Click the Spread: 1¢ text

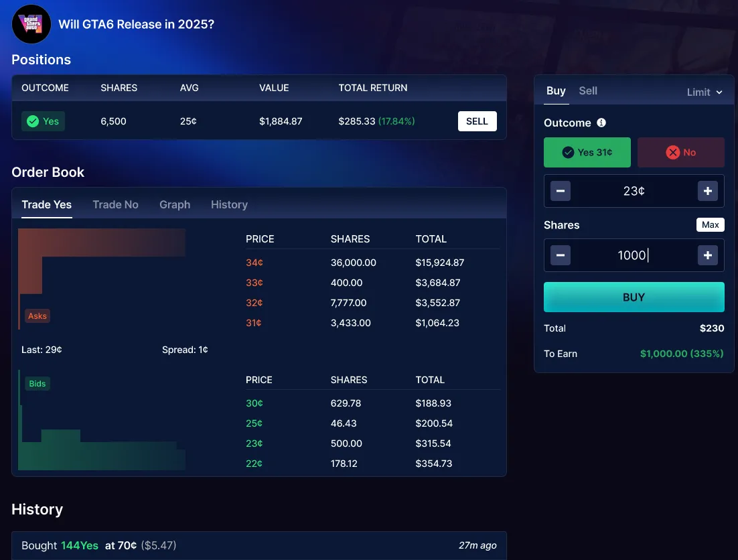coord(185,350)
